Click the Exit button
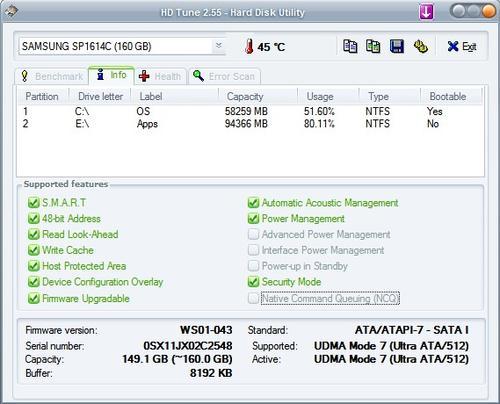The height and width of the screenshot is (404, 500). point(462,46)
